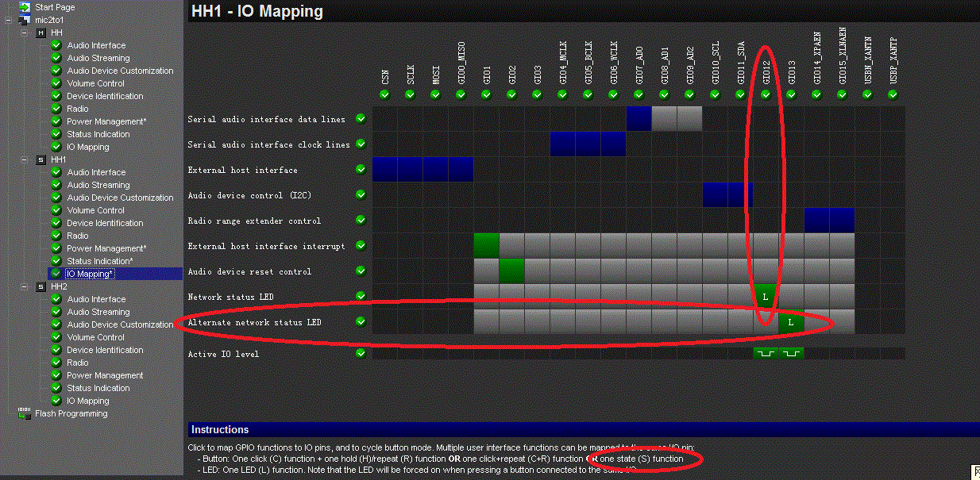Select Power Management* under HH1
Viewport: 980px width, 480px height.
[x=106, y=248]
